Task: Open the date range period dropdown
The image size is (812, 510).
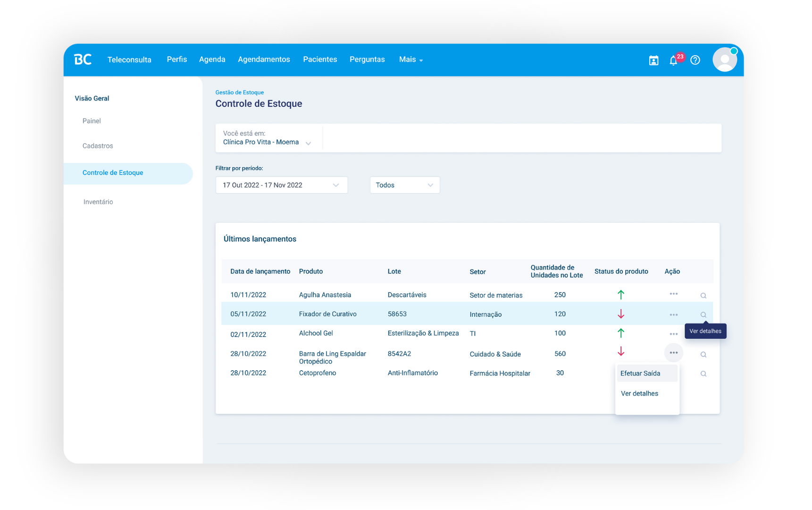Action: [x=281, y=185]
